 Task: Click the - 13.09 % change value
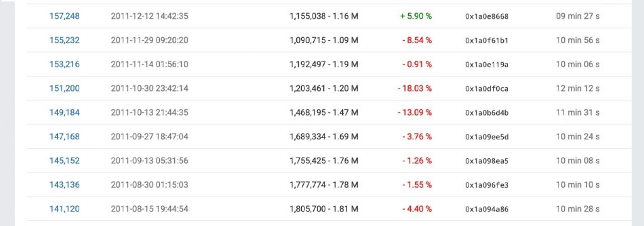(415, 112)
